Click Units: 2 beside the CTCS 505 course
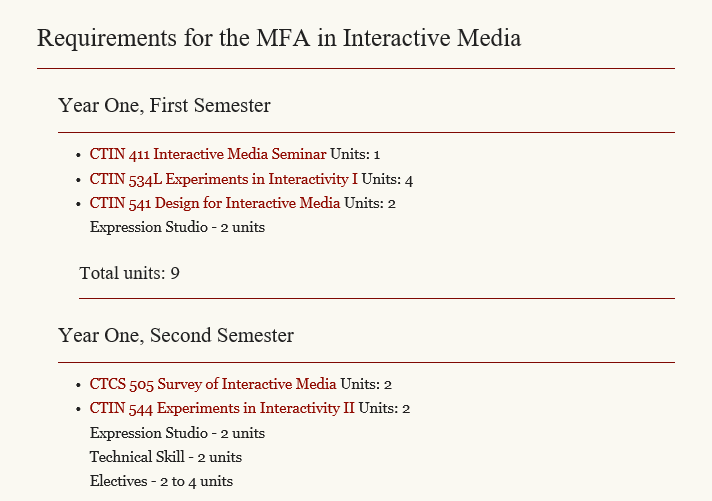 pos(366,384)
